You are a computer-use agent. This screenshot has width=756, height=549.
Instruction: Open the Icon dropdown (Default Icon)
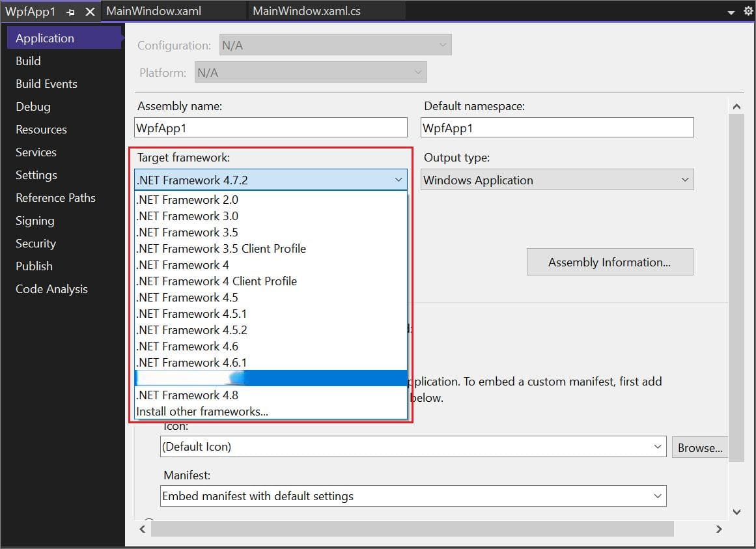click(413, 447)
